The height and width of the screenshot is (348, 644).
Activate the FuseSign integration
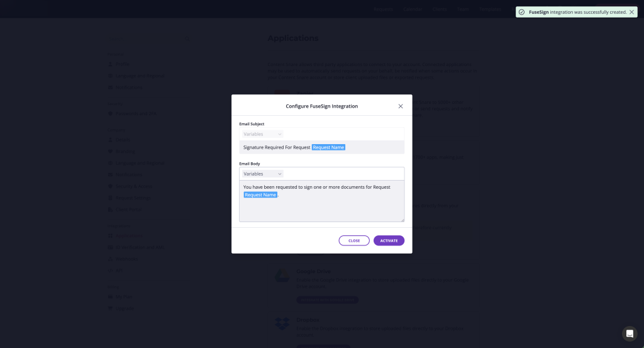pos(389,240)
